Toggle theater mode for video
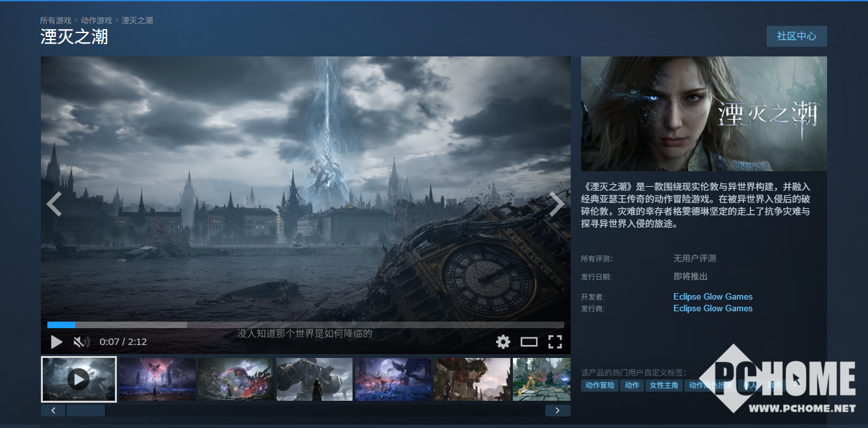868x428 pixels. click(529, 342)
